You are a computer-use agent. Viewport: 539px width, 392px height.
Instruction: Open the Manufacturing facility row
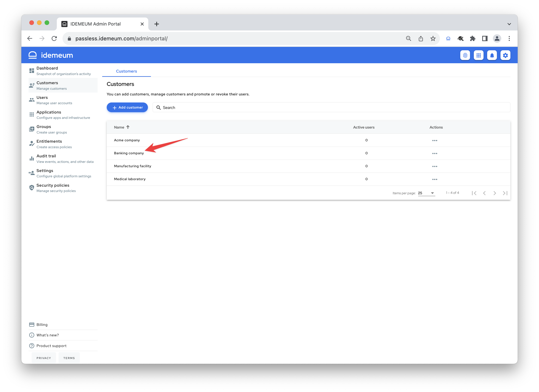(x=308, y=166)
